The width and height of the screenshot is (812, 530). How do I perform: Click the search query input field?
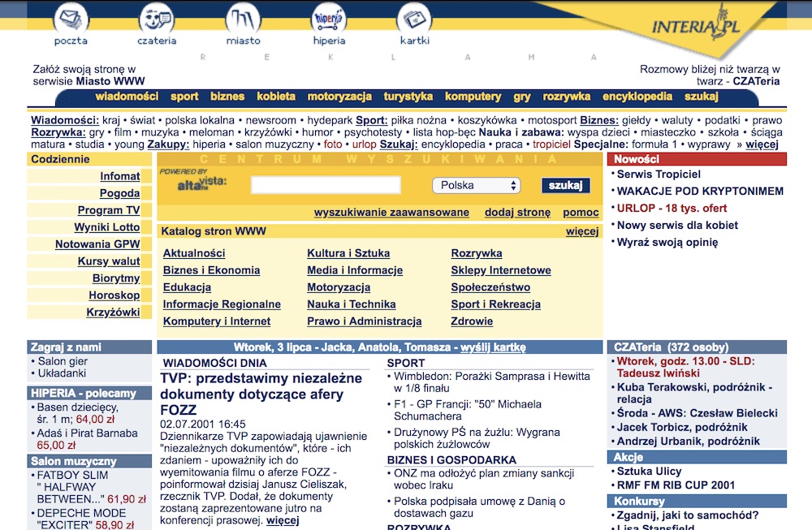pyautogui.click(x=326, y=185)
